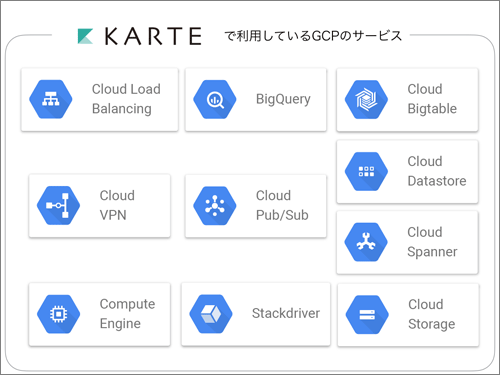Select the 'BigQuery' label text
Viewport: 500px width, 375px height.
(283, 99)
